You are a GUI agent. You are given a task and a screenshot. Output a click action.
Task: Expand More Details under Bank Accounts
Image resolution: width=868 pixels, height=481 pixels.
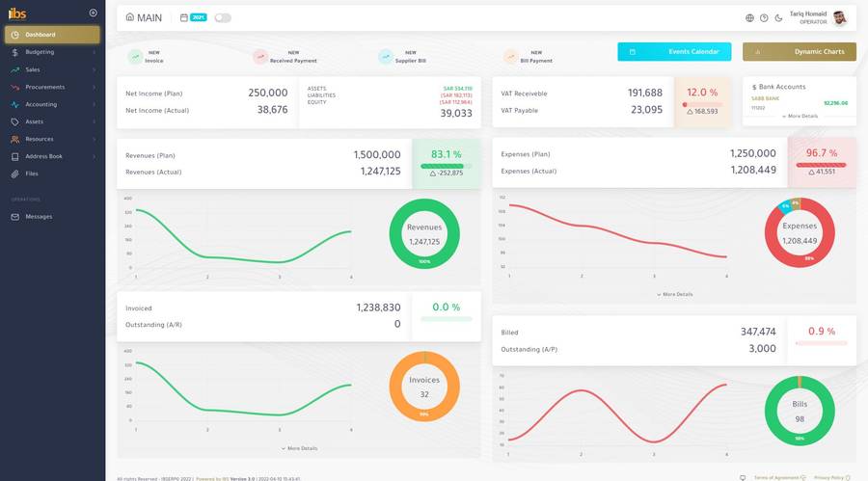coord(800,117)
